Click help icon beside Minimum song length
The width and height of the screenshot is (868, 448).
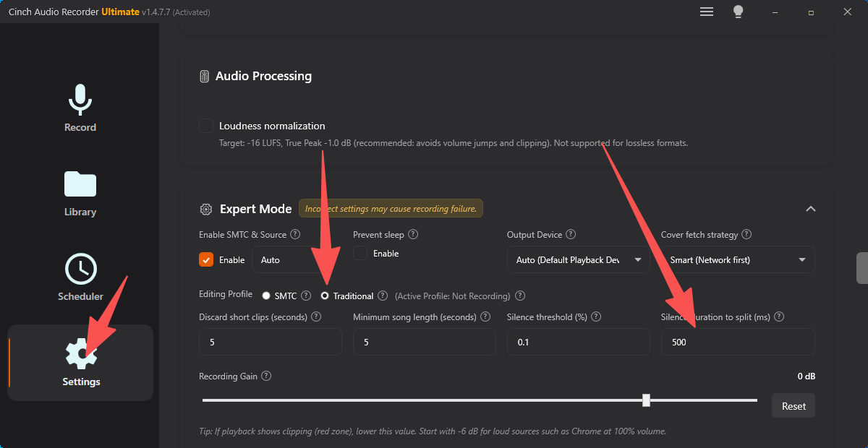[x=485, y=317]
